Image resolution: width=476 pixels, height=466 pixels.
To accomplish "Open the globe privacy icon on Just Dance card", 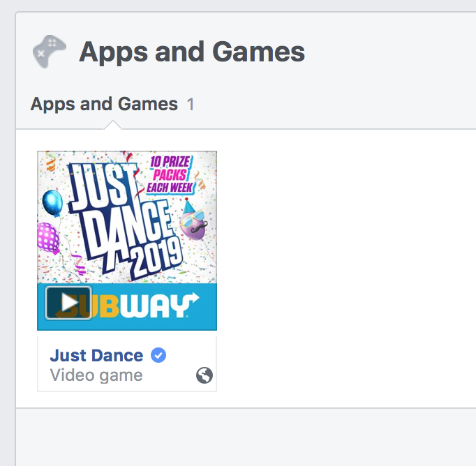I will (x=204, y=375).
